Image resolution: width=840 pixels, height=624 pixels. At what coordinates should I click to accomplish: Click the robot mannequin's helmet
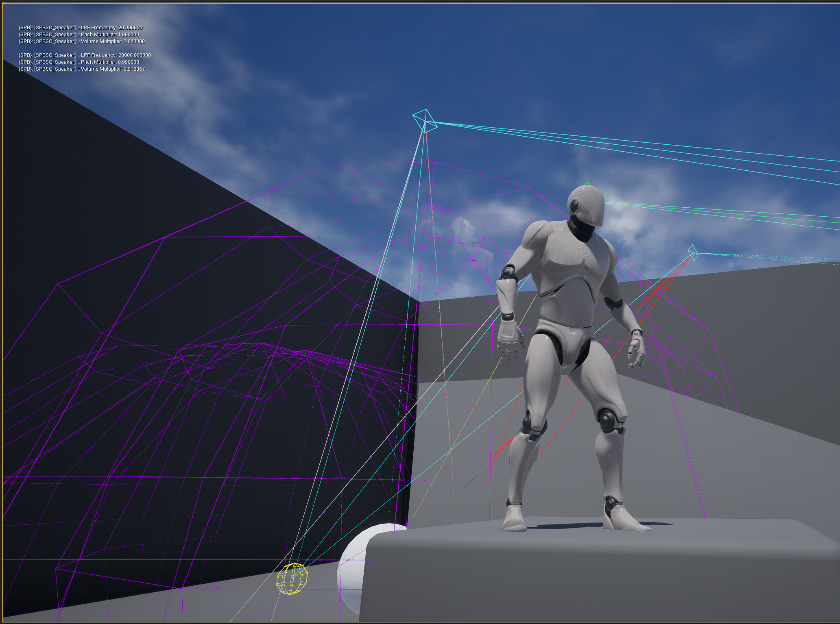pyautogui.click(x=586, y=205)
